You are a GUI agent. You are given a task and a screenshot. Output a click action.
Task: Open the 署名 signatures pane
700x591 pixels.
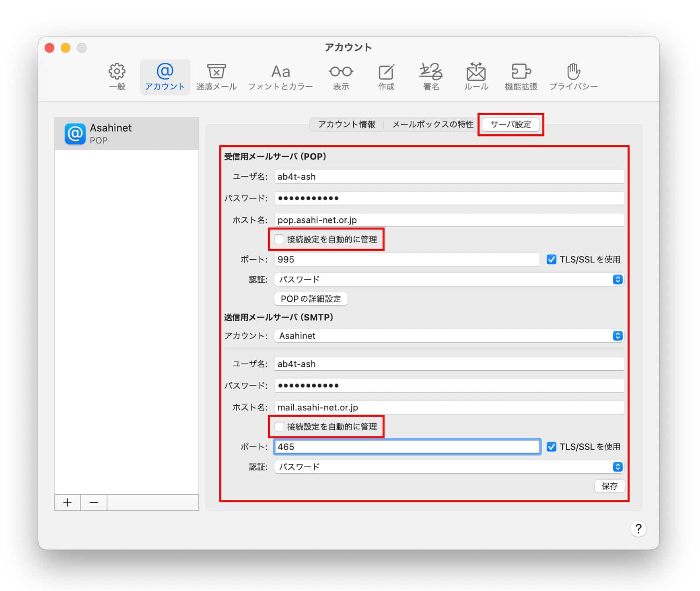click(x=431, y=77)
